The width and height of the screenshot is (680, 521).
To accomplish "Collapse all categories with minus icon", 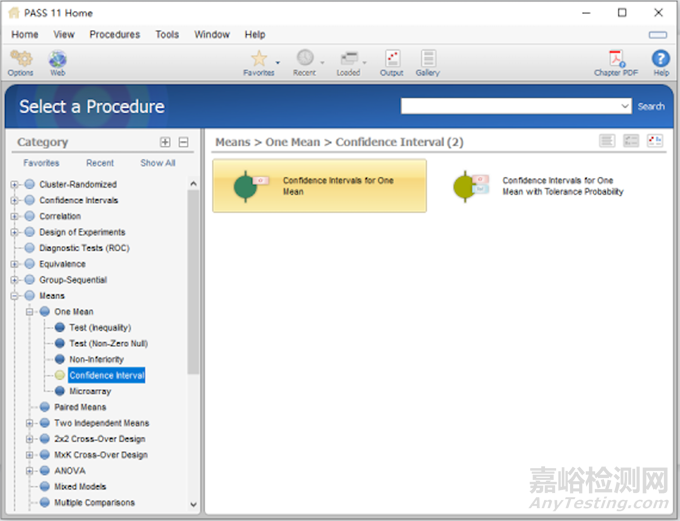I will click(x=183, y=142).
